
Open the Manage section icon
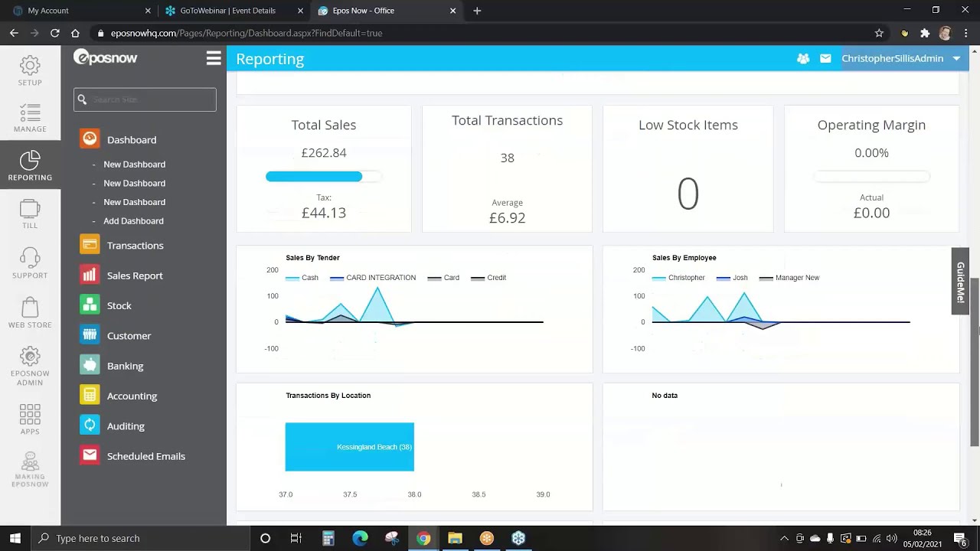(30, 112)
